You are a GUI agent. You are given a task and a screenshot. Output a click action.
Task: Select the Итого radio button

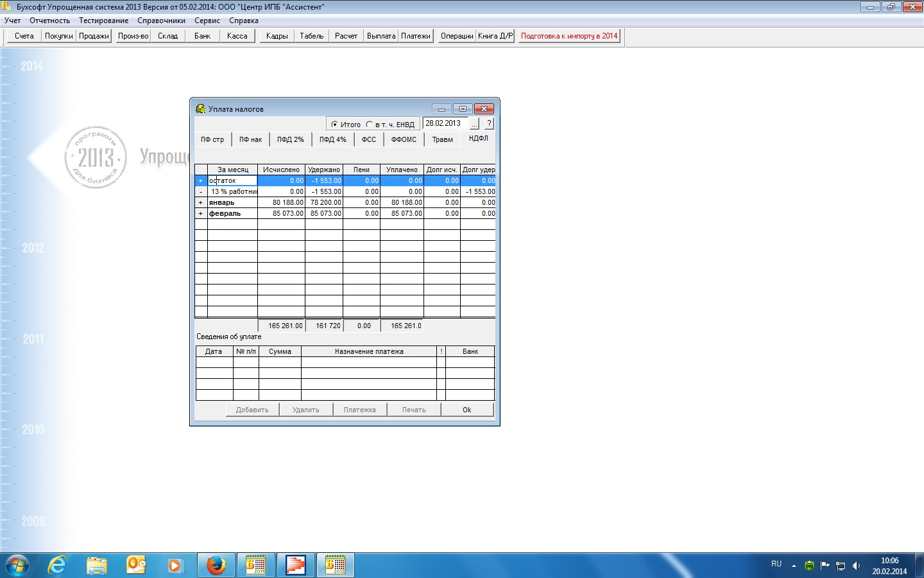(x=334, y=125)
